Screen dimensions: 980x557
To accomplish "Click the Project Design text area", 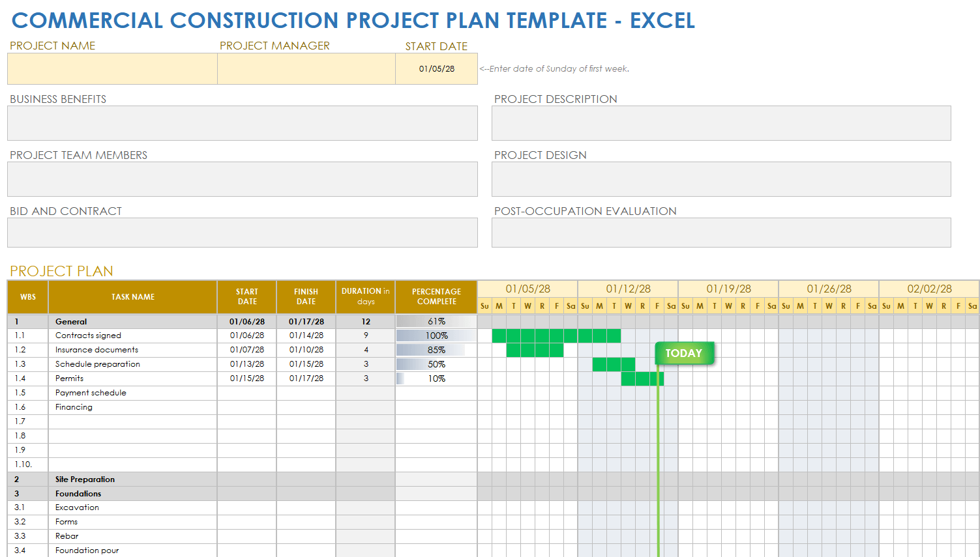I will click(720, 179).
